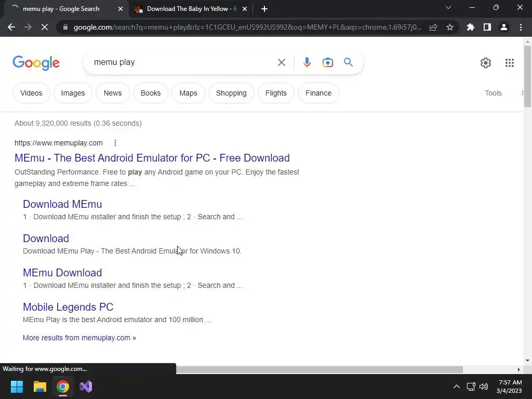Open the MEmu Download sitelink
The image size is (532, 399).
[x=62, y=272]
